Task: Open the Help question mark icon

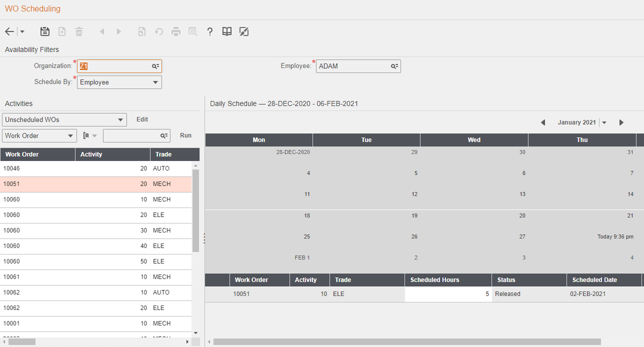Action: coord(210,31)
